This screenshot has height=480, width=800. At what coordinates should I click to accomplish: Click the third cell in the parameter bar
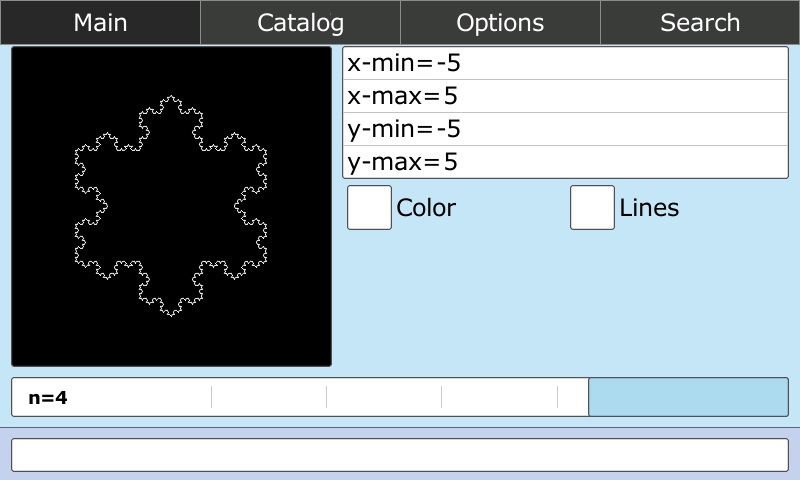[384, 397]
